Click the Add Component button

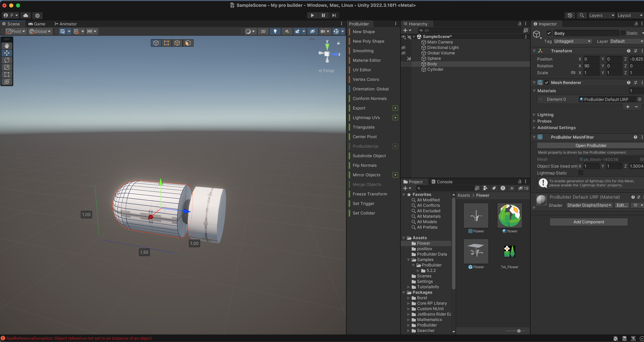tap(589, 222)
